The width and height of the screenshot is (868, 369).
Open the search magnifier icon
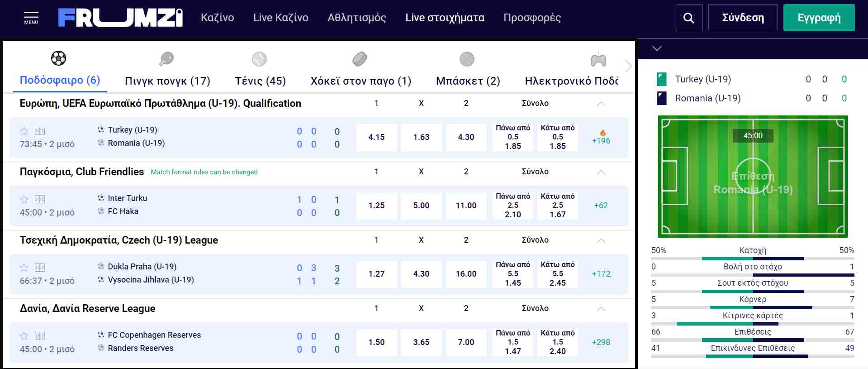coord(689,18)
